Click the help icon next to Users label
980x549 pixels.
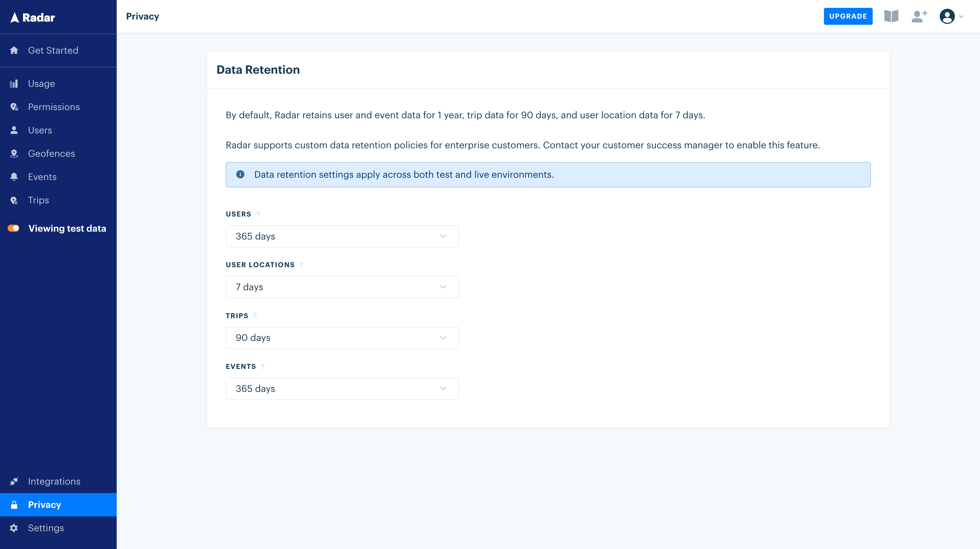pyautogui.click(x=258, y=214)
